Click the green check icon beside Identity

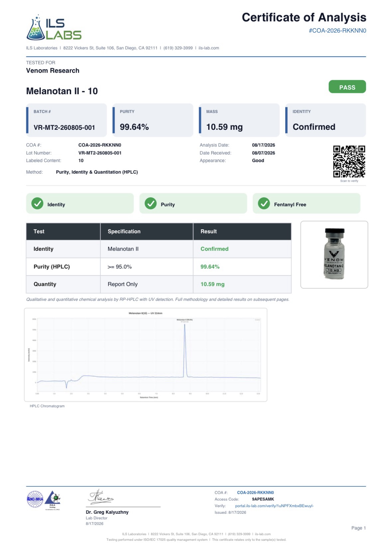(x=37, y=203)
